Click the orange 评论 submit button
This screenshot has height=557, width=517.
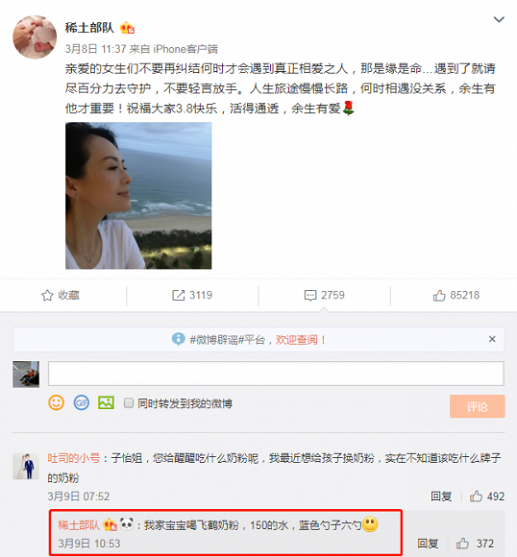[477, 406]
